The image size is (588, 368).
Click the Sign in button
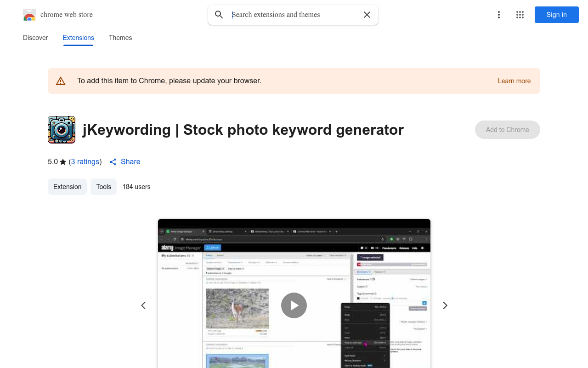557,15
